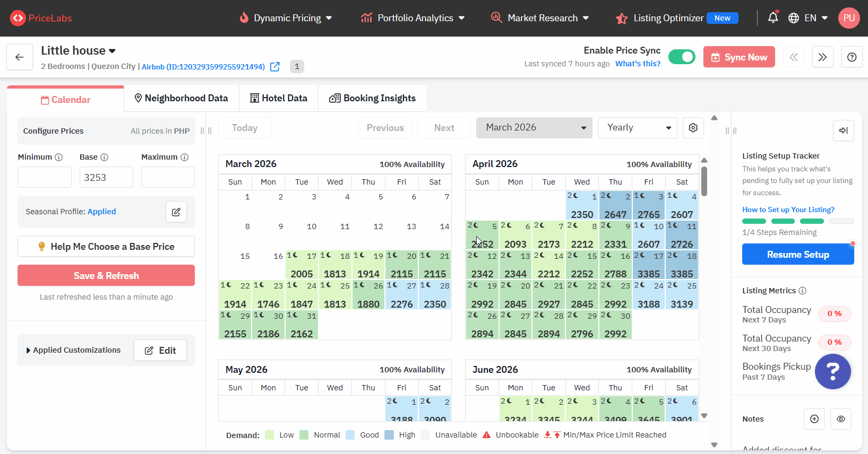Click the Base price input field
Screen dimensions: 868x454
pyautogui.click(x=106, y=178)
